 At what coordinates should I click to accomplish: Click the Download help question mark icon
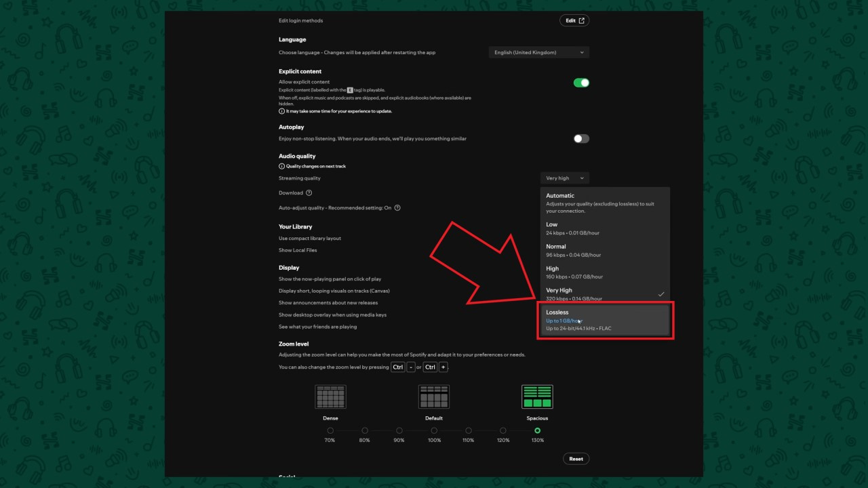click(309, 193)
